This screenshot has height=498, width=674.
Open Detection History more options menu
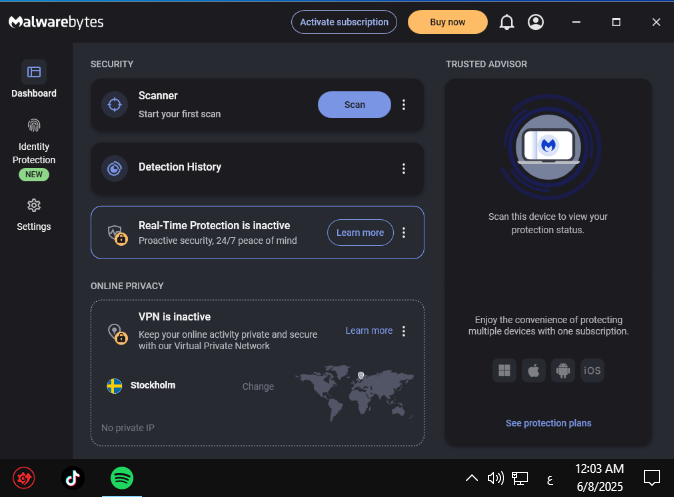tap(404, 168)
